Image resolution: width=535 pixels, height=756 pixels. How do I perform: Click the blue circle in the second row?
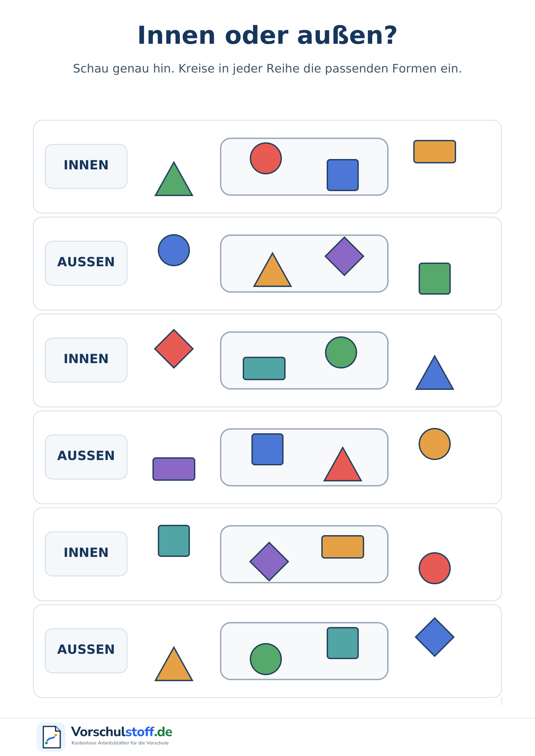pos(174,250)
